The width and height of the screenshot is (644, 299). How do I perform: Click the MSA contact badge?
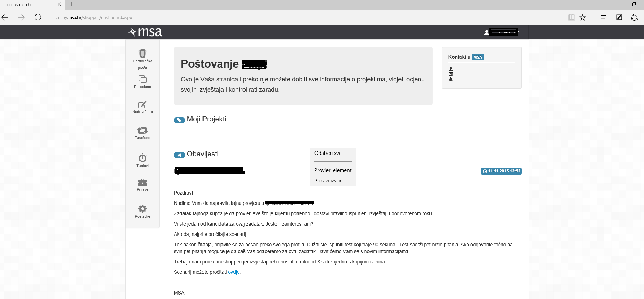coord(478,57)
